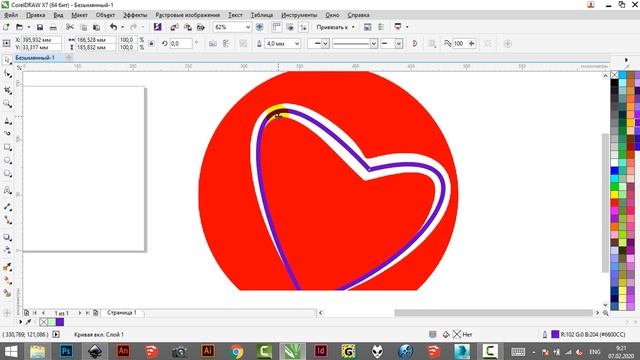Add new document tab plus button

click(69, 58)
